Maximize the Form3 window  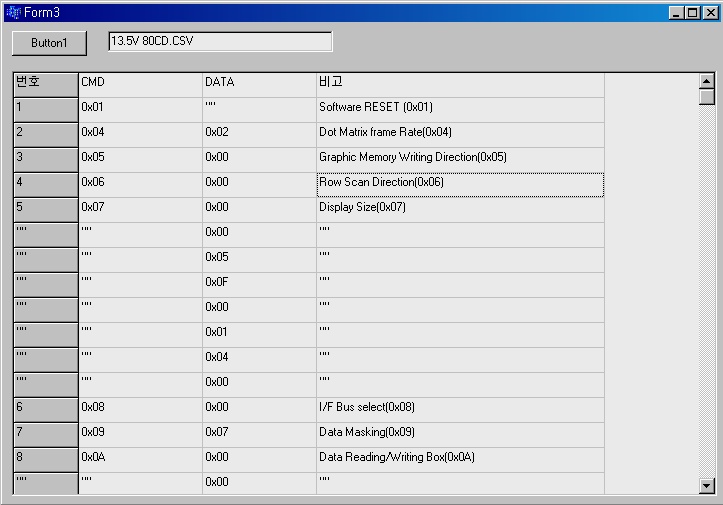693,12
